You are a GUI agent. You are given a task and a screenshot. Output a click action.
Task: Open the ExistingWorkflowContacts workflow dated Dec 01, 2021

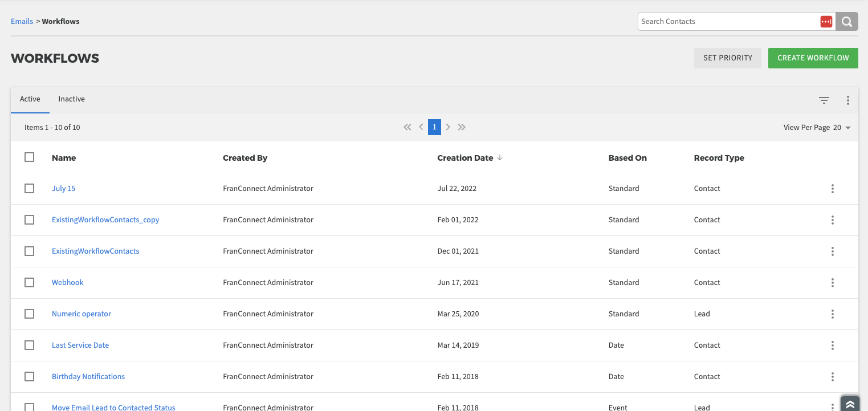pyautogui.click(x=96, y=251)
